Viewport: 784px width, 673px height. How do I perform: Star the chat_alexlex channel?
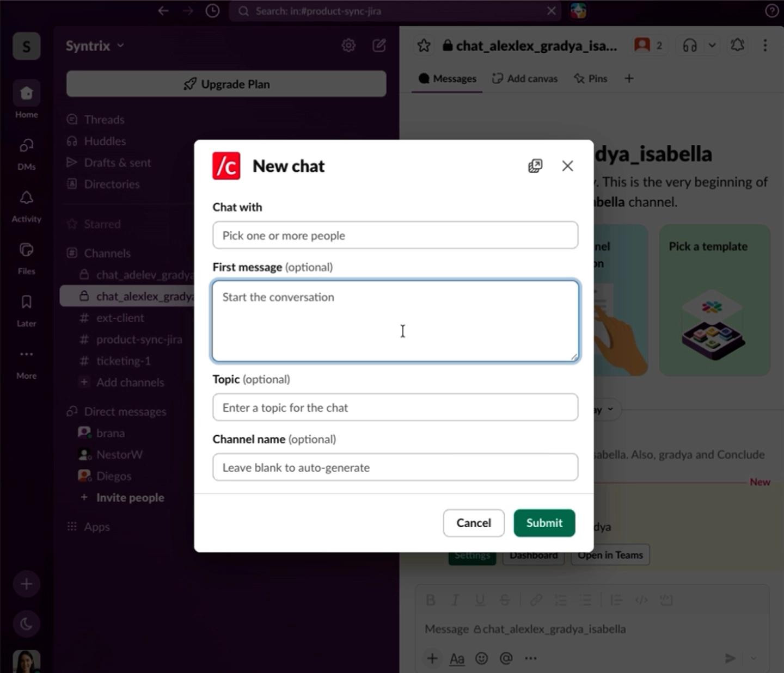click(424, 46)
